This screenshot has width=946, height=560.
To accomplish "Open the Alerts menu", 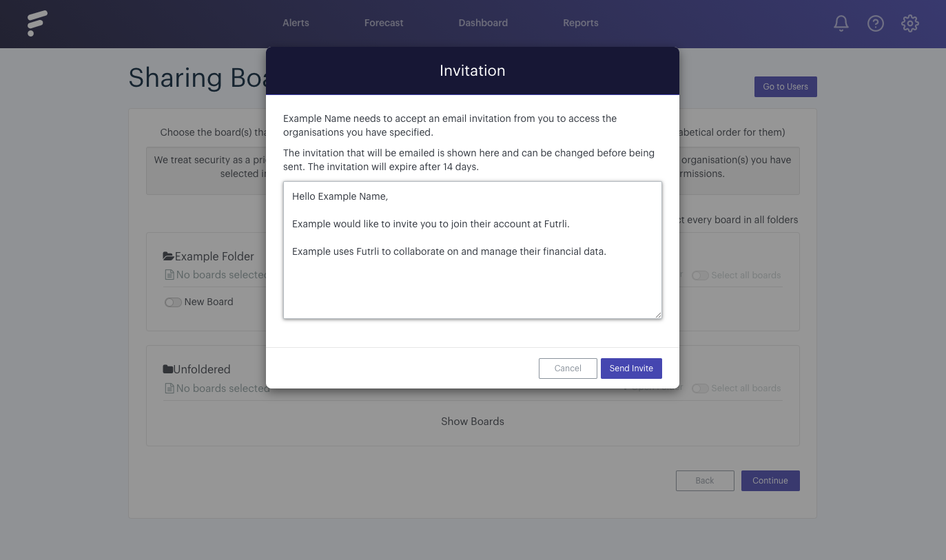I will point(296,23).
